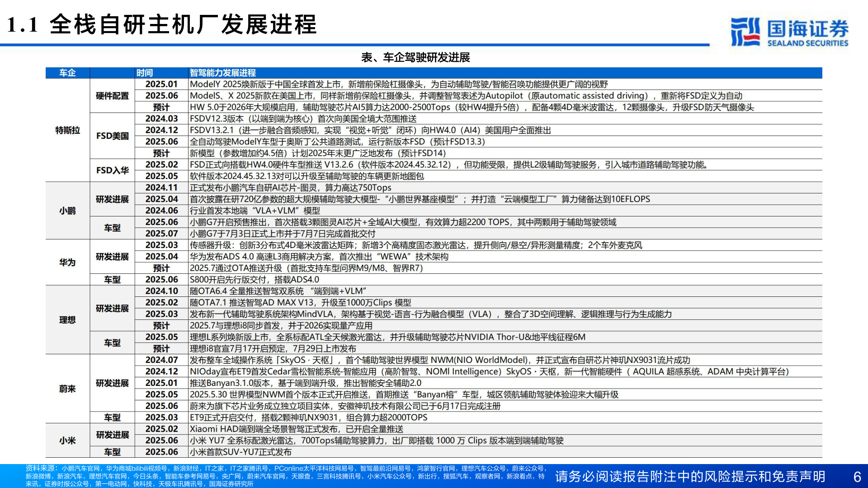Click the table caption 表、车企驾驶研发进展
868x488 pixels.
tap(416, 58)
